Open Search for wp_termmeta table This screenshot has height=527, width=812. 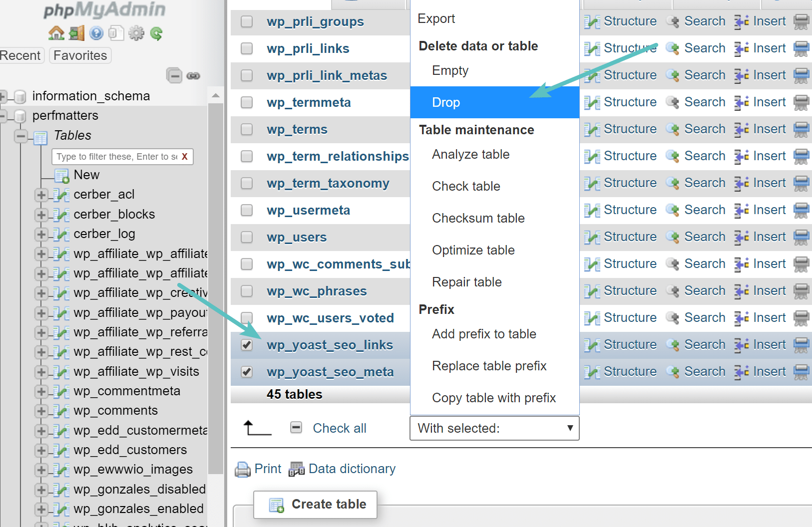point(704,102)
